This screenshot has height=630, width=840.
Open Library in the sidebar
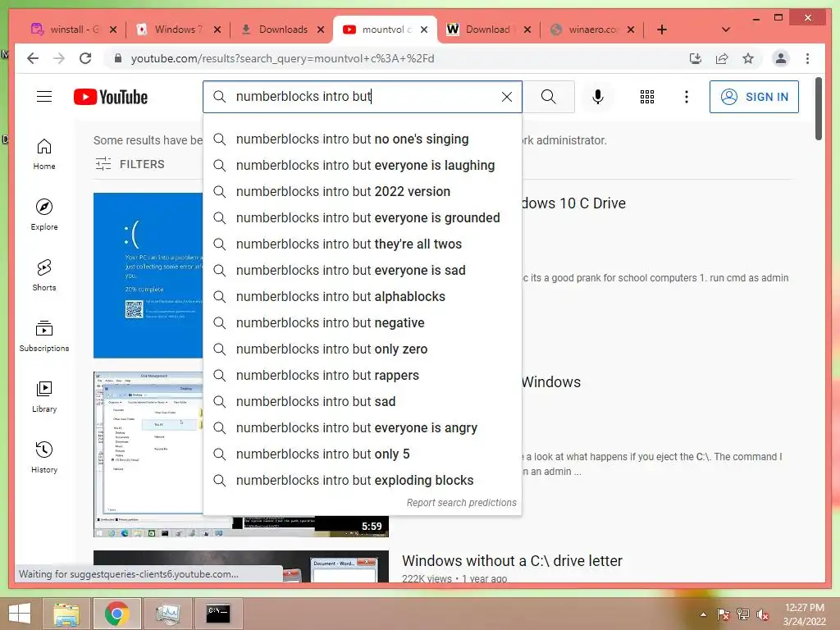pyautogui.click(x=44, y=396)
